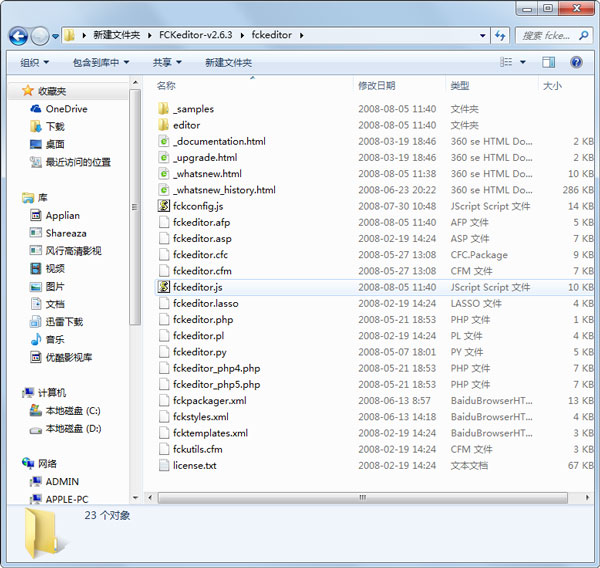
Task: Open the 包含到库中 dropdown menu
Action: [x=101, y=62]
